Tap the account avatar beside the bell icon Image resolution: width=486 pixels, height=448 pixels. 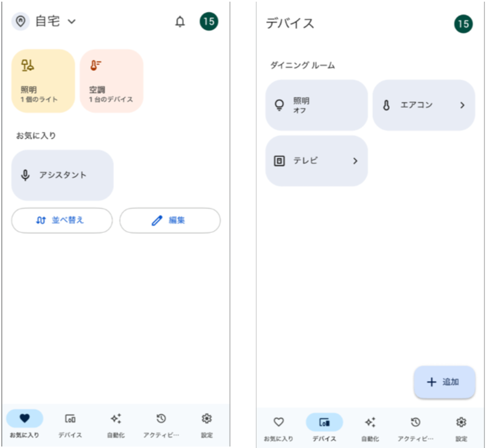coord(209,22)
